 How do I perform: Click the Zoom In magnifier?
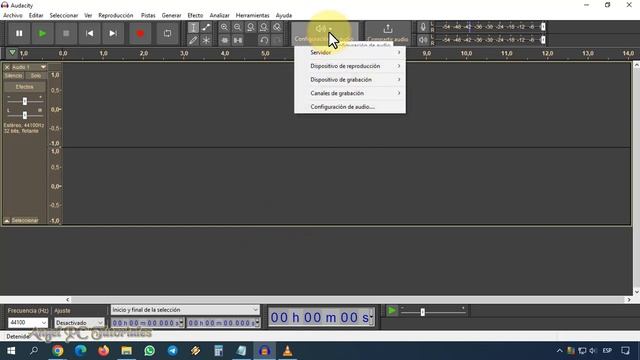[x=224, y=27]
